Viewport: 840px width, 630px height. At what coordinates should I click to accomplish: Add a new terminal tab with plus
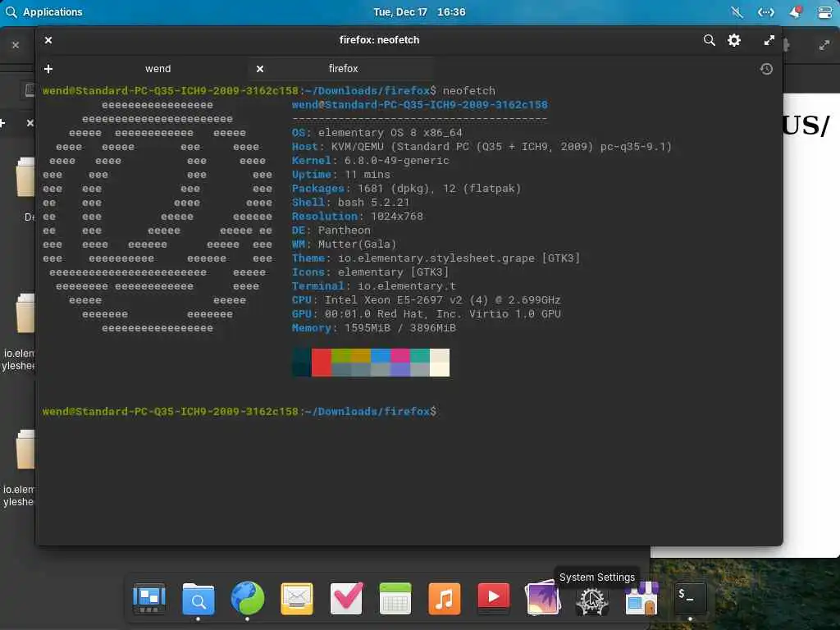coord(48,69)
